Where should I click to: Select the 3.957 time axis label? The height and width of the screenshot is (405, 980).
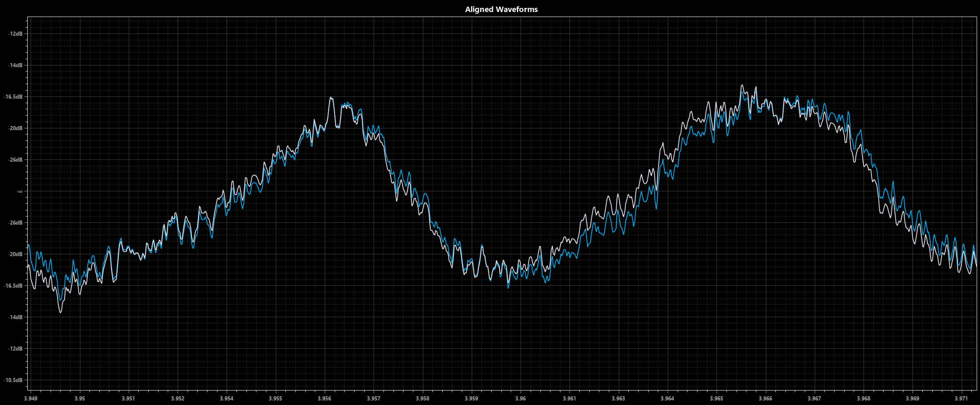click(374, 399)
